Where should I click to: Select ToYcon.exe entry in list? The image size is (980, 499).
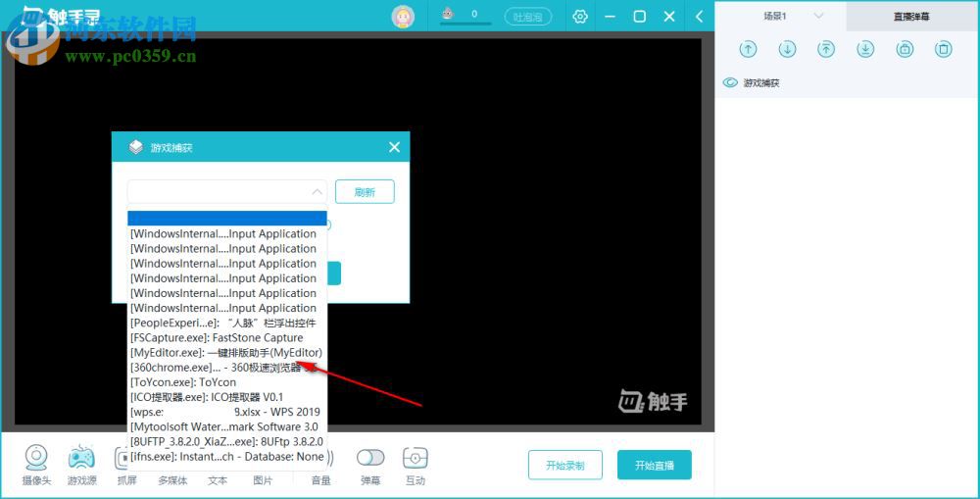pyautogui.click(x=227, y=382)
